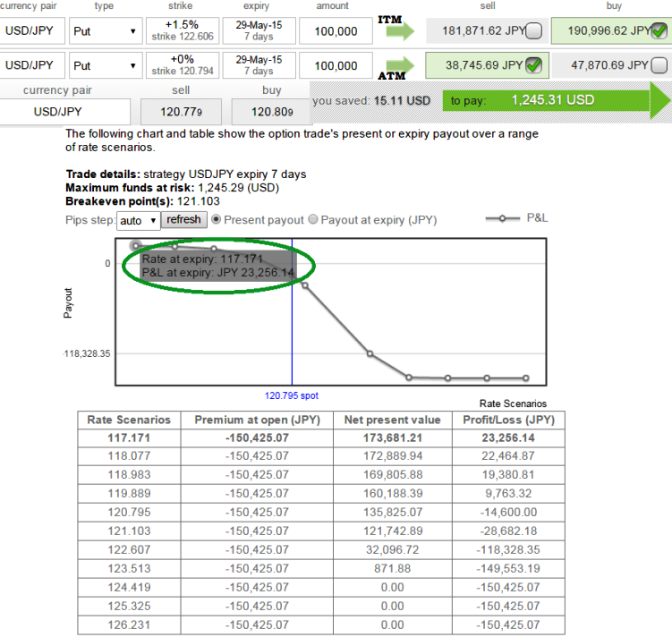Viewport: 672px width, 637px height.
Task: Click the spot sell 120.779 price button
Action: click(182, 112)
